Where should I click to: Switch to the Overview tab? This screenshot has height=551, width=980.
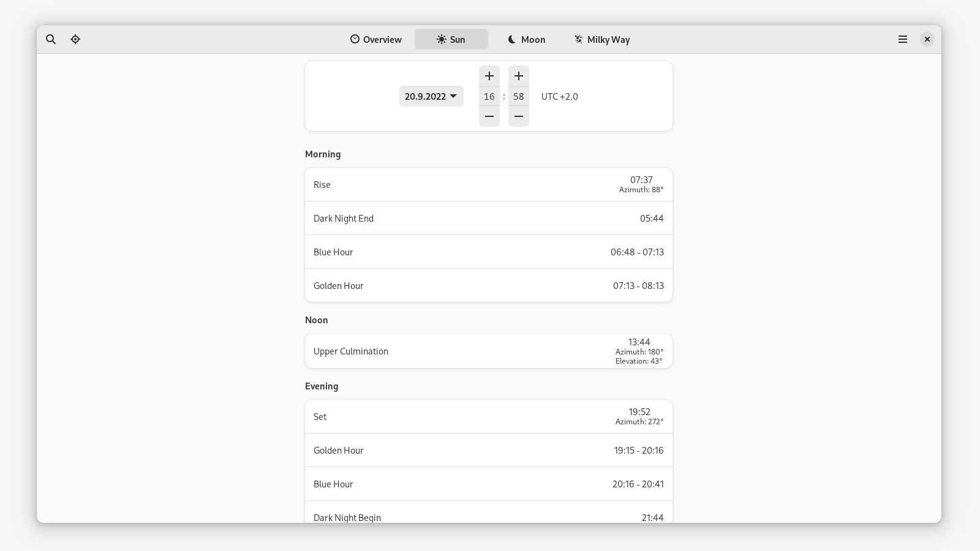point(375,39)
